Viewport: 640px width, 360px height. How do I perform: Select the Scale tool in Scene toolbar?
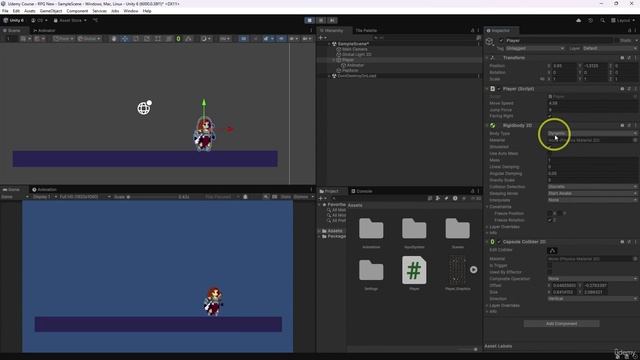point(147,39)
